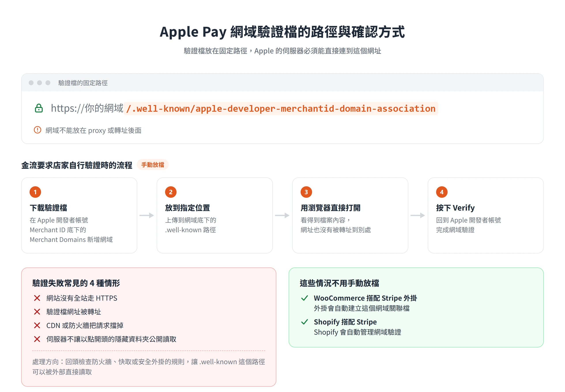Screen dimensions: 565x392
Task: Click the 這些情況不用手動放檔 heading
Action: point(339,283)
